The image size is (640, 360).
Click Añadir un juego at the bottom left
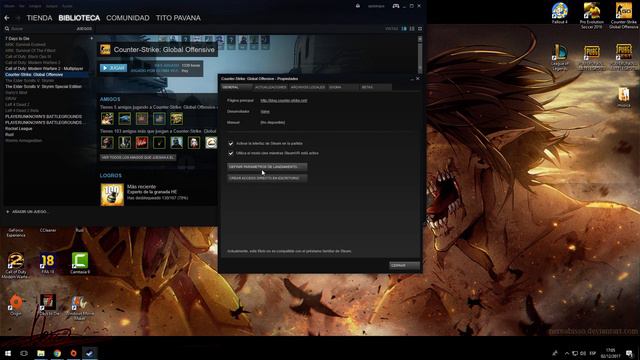27,211
